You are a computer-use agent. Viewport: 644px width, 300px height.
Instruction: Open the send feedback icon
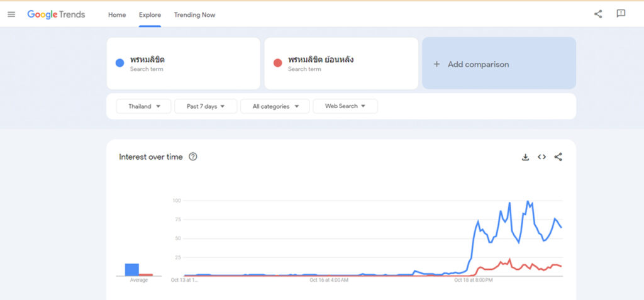pos(621,14)
